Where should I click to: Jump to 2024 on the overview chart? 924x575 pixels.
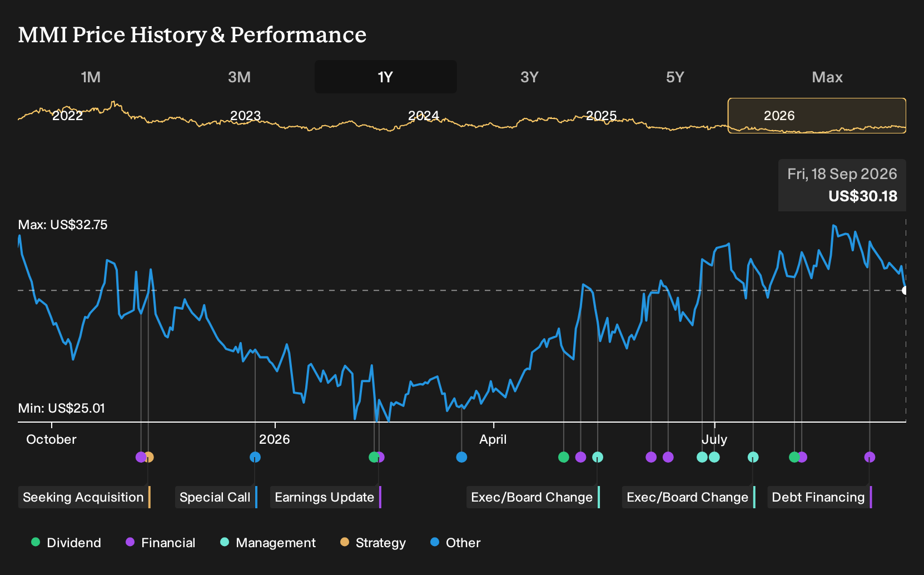coord(424,116)
